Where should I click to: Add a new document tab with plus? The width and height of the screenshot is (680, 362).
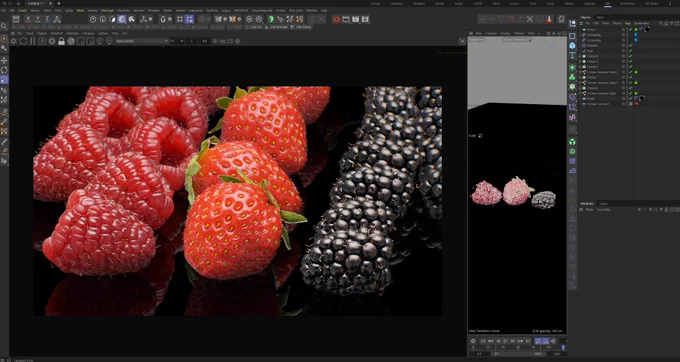[x=59, y=3]
